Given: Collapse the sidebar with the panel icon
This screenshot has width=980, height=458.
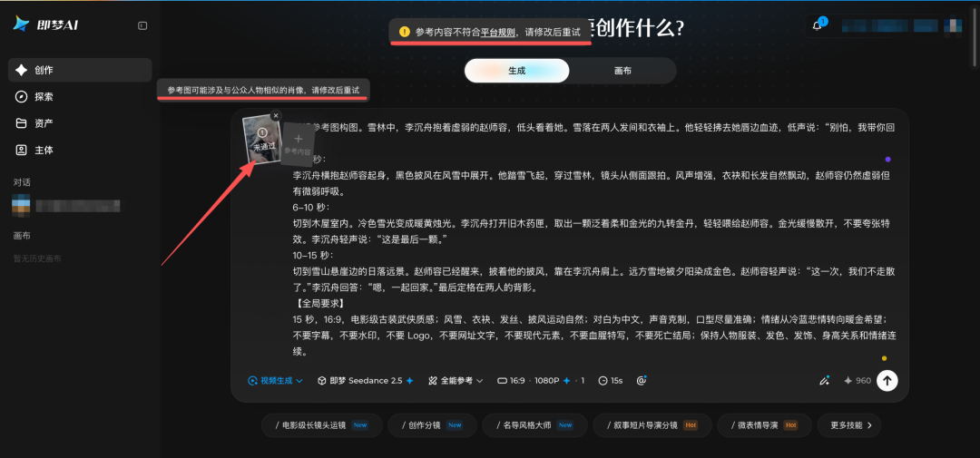Looking at the screenshot, I should 142,25.
